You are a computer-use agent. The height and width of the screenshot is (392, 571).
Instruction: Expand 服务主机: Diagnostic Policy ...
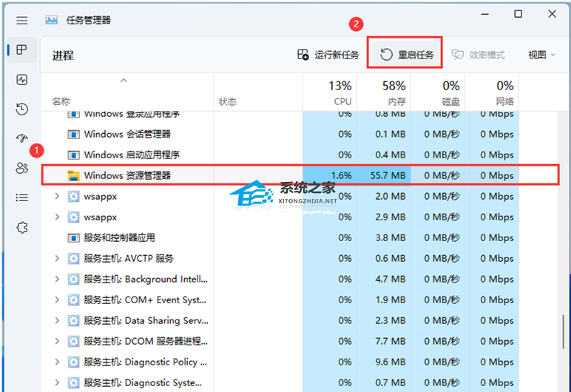click(57, 362)
